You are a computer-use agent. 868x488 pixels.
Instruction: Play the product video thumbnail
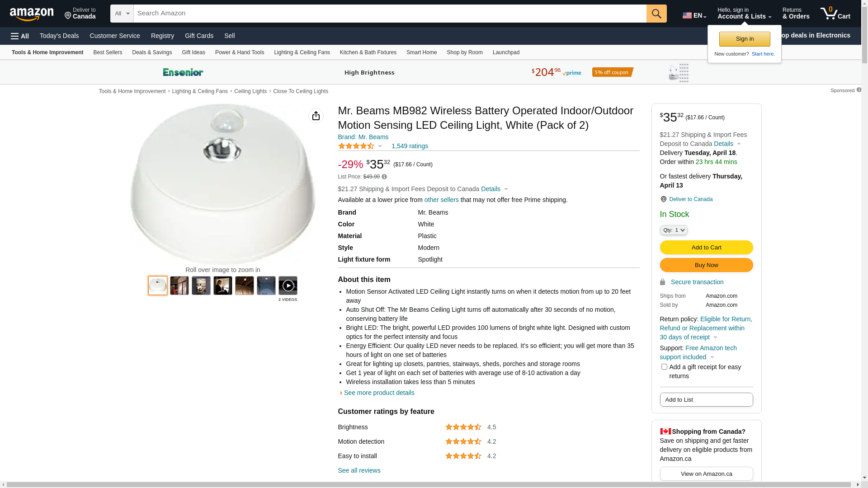pos(288,286)
